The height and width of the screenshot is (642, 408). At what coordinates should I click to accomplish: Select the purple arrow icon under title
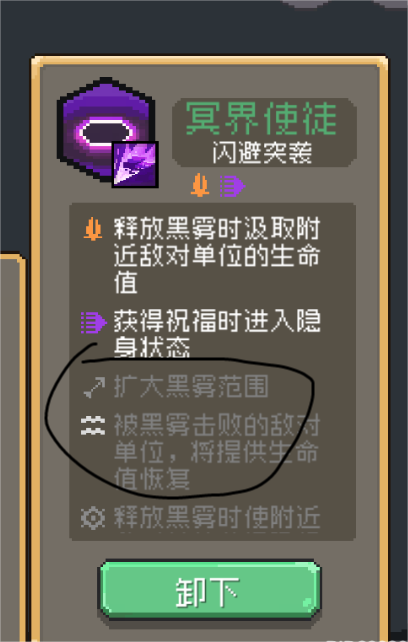(x=232, y=186)
